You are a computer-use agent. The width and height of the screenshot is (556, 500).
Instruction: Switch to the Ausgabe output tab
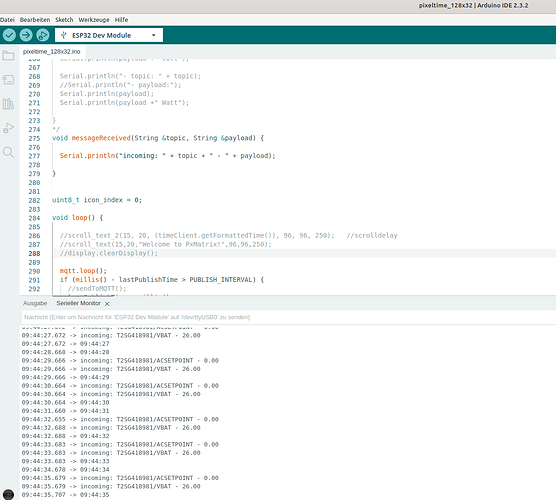point(35,304)
